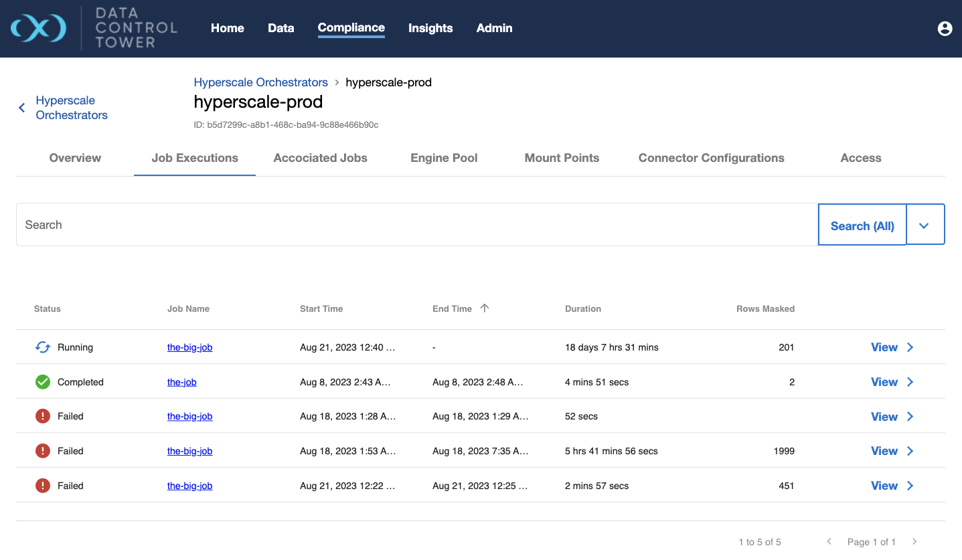Expand the Search (All) dropdown arrow
962x560 pixels.
pos(925,225)
